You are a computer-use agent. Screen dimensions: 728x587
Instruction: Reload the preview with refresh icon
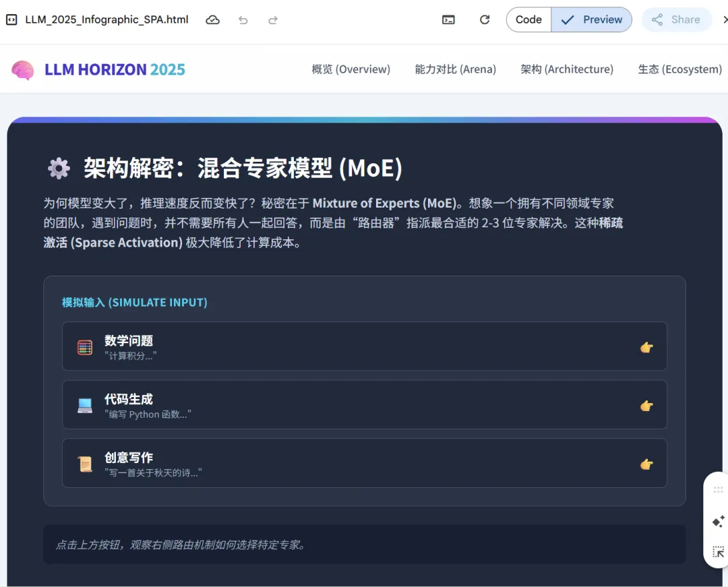point(484,20)
